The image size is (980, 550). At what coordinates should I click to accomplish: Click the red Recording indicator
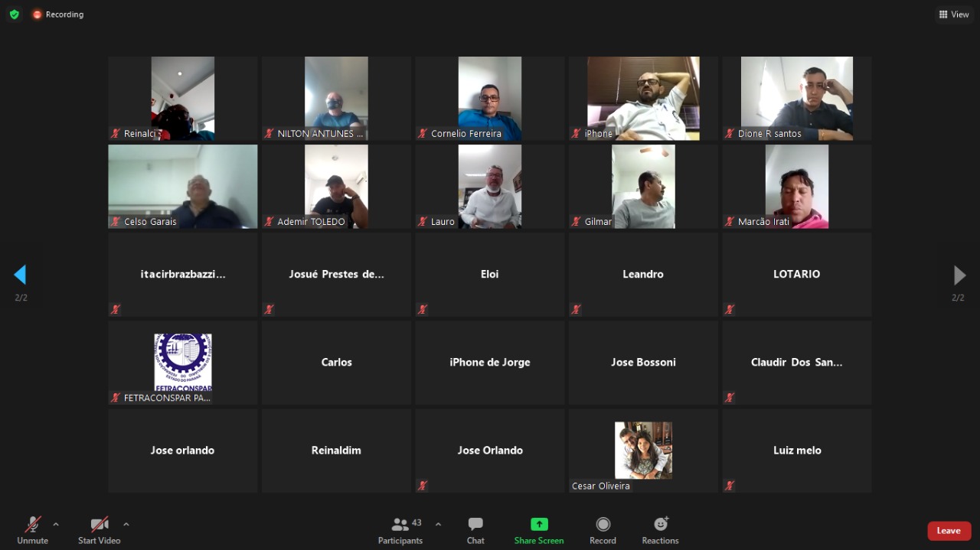pos(58,15)
